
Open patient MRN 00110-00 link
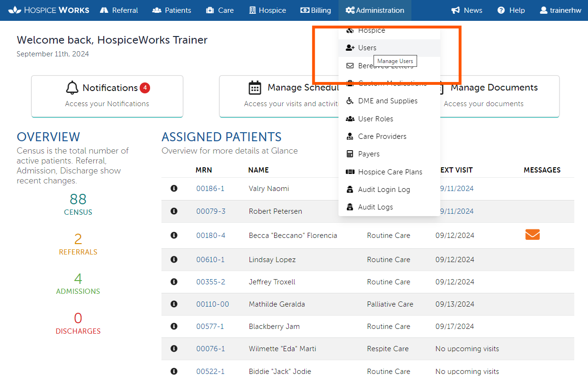213,304
